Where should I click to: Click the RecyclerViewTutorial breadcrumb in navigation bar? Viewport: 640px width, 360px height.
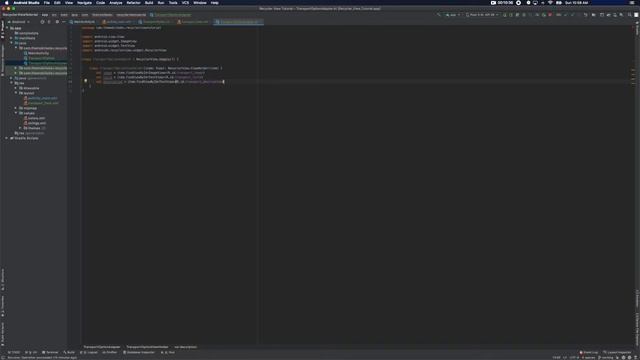click(20, 15)
